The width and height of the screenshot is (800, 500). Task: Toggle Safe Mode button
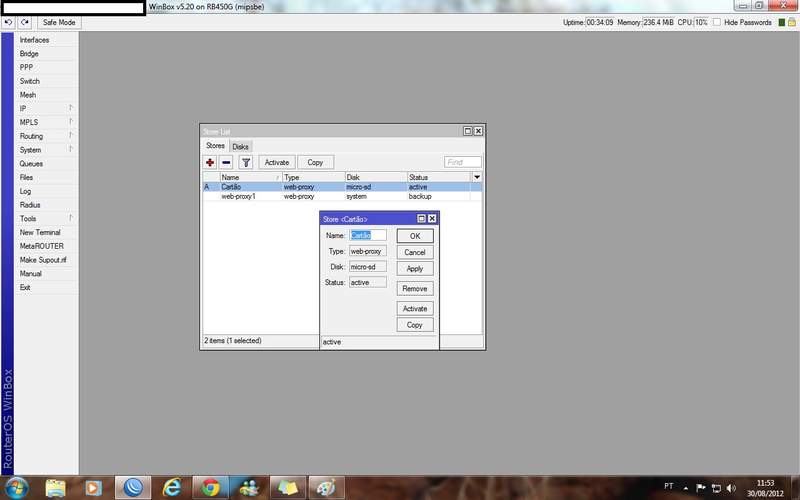point(59,22)
